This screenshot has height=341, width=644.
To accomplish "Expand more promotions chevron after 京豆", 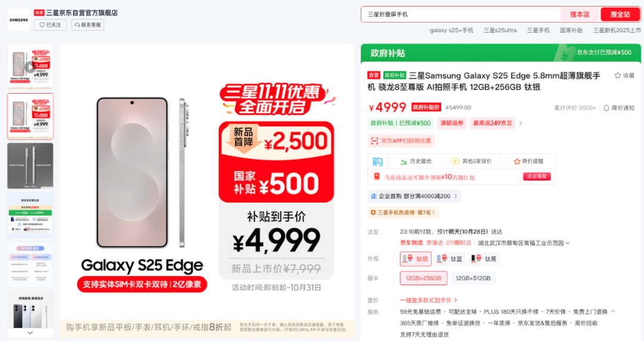I will (x=521, y=123).
